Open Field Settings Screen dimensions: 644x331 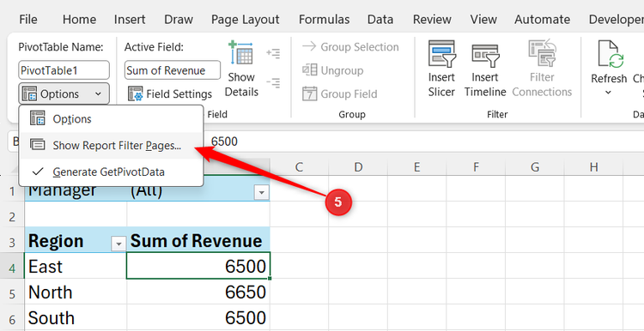(170, 94)
